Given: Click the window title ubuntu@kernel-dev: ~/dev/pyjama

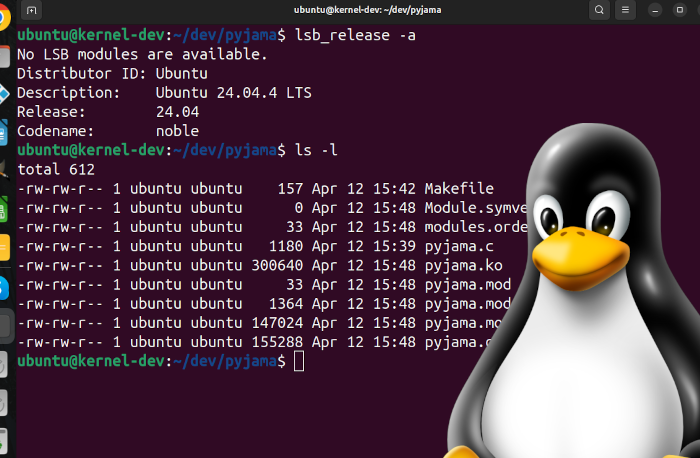Looking at the screenshot, I should [367, 10].
